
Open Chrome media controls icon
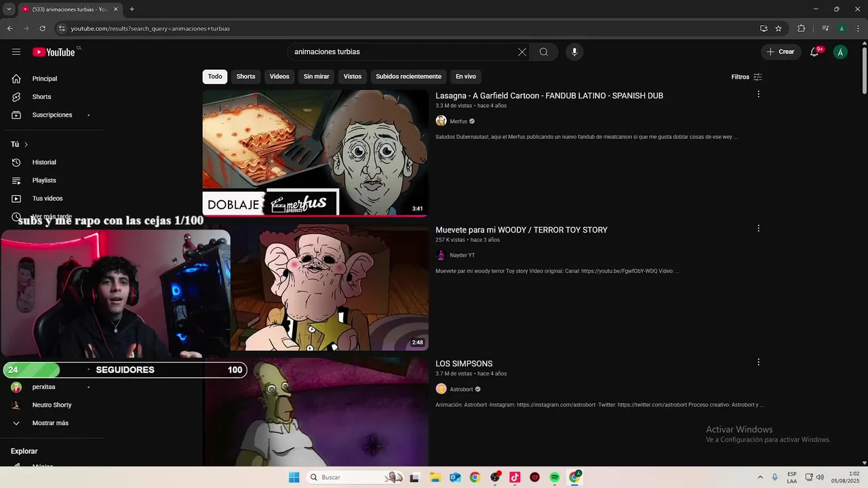[825, 28]
